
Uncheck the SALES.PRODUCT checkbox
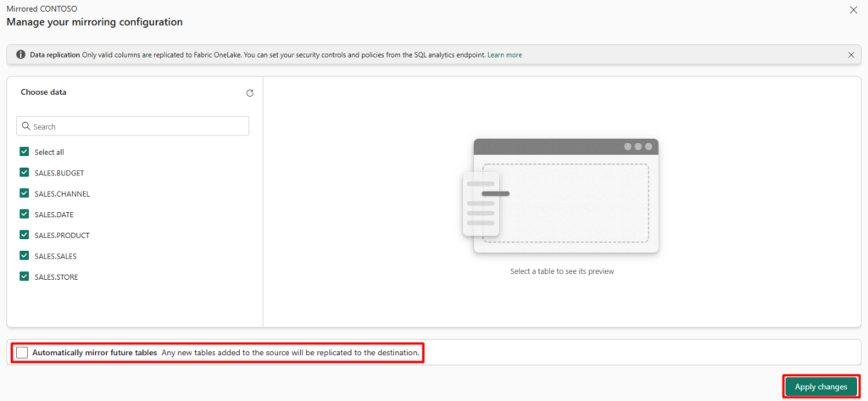click(25, 236)
